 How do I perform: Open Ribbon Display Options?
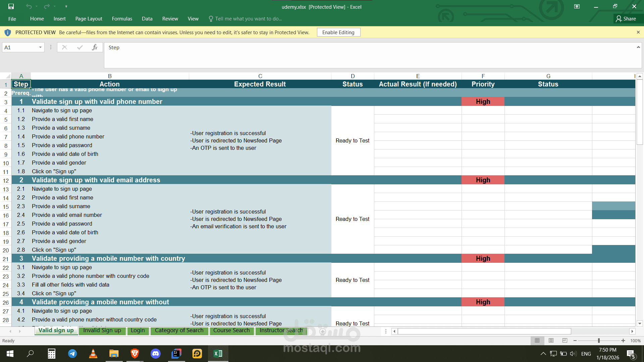click(x=577, y=6)
